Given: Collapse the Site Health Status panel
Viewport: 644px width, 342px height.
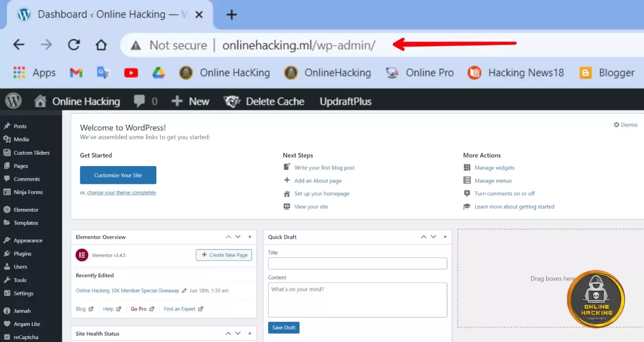Looking at the screenshot, I should pyautogui.click(x=250, y=334).
